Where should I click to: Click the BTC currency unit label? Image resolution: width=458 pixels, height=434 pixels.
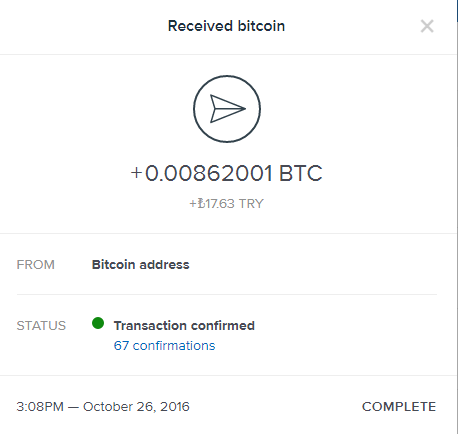(x=301, y=173)
